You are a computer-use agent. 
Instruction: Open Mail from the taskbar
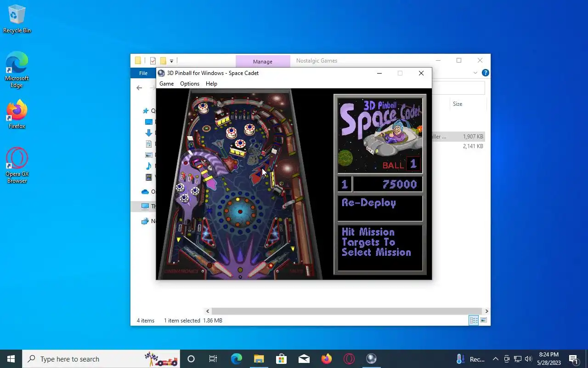tap(304, 359)
